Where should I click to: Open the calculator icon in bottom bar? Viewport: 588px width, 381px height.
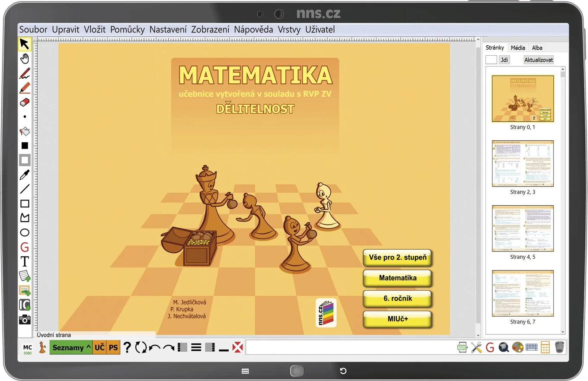point(545,347)
